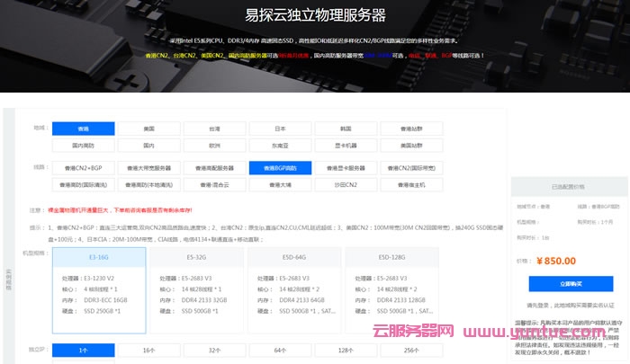This screenshot has height=364, width=630.
Task: Choose 台湾 as the server region
Action: pos(214,129)
